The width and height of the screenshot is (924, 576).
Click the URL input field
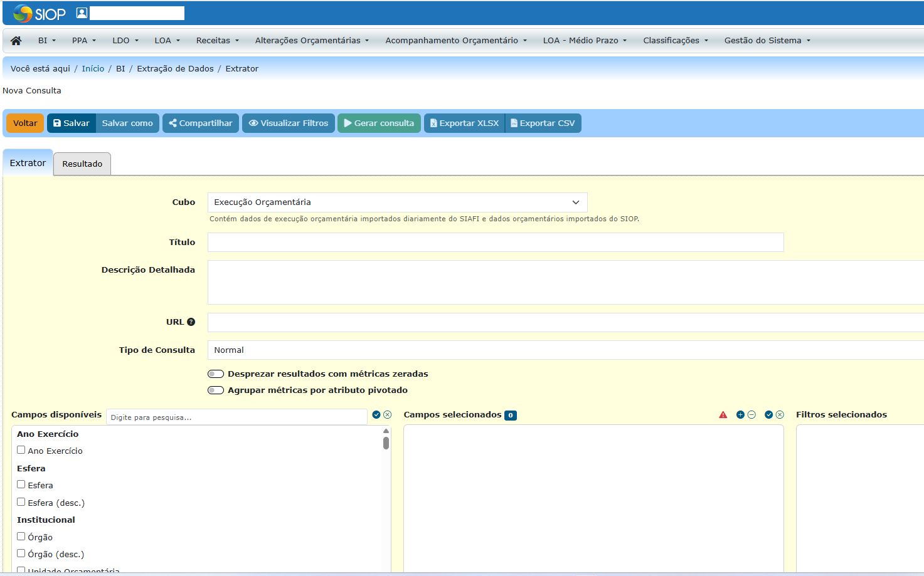(566, 322)
